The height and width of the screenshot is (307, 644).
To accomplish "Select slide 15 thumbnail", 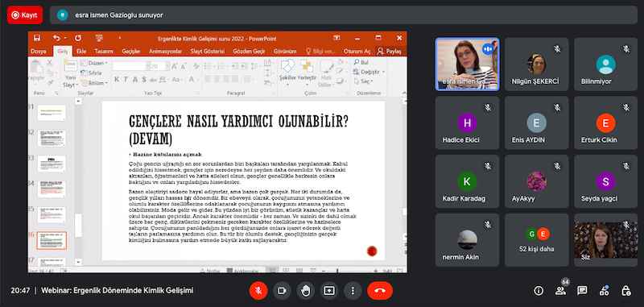I will pos(52,214).
